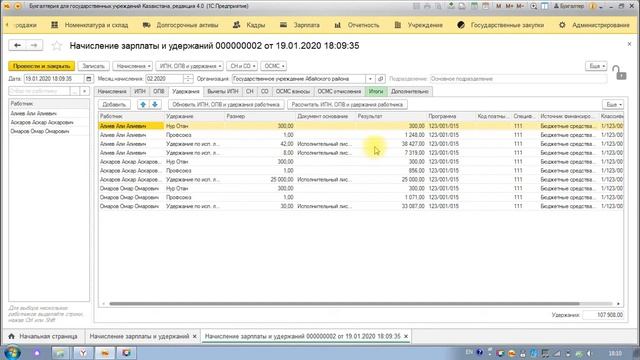640x360 pixels.
Task: Click into the Дата input field
Action: pos(53,79)
